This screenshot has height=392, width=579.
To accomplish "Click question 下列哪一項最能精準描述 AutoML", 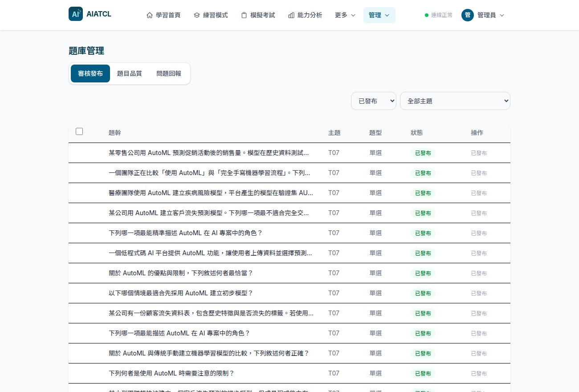I will 185,233.
